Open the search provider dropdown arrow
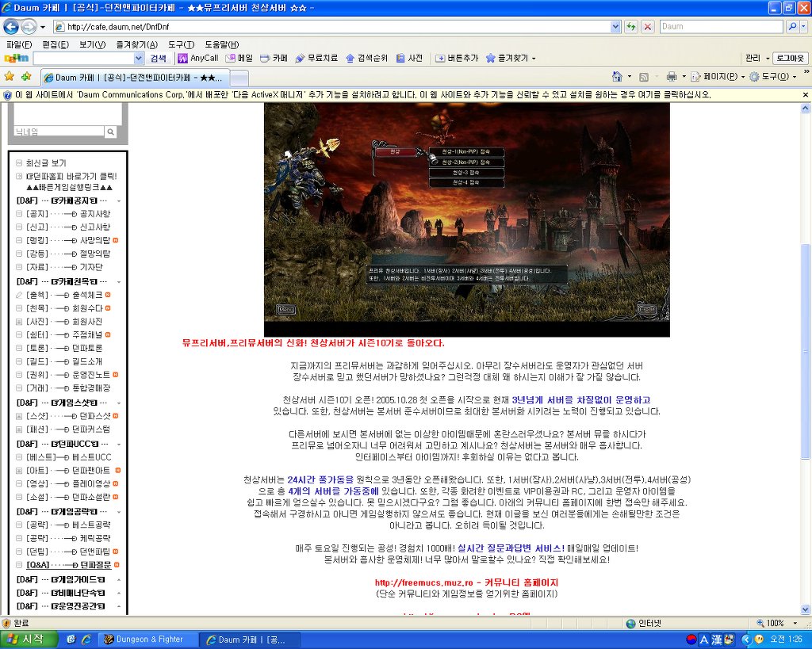Screen dimensions: 812x649 click(804, 26)
